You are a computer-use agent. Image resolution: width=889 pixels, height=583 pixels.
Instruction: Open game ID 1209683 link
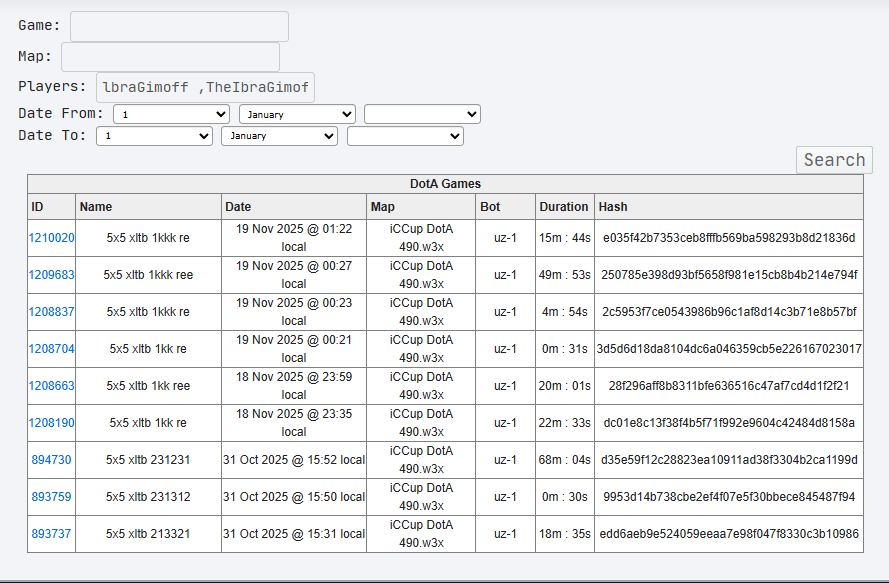[51, 275]
